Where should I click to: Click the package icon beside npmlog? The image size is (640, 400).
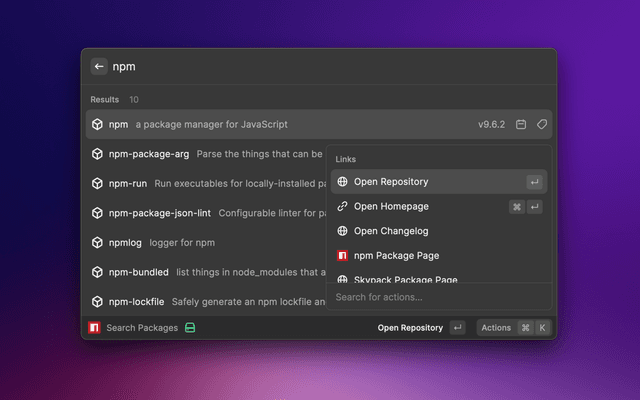pyautogui.click(x=97, y=242)
